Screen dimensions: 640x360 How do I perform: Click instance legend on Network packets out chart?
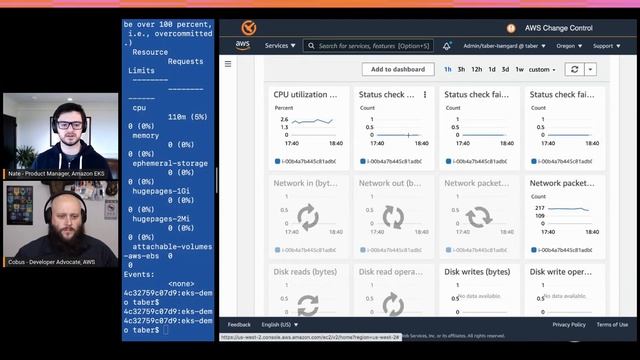pos(562,250)
